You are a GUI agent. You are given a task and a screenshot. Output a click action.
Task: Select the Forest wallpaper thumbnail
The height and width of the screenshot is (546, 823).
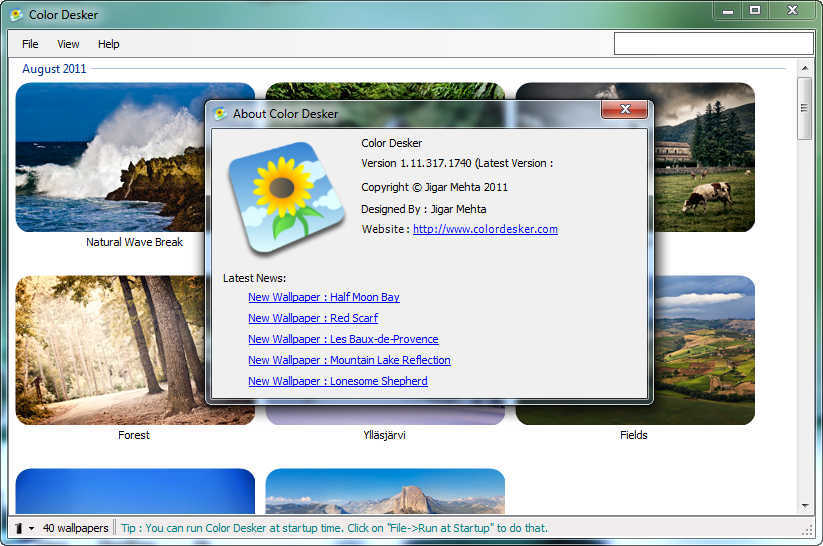pos(110,350)
